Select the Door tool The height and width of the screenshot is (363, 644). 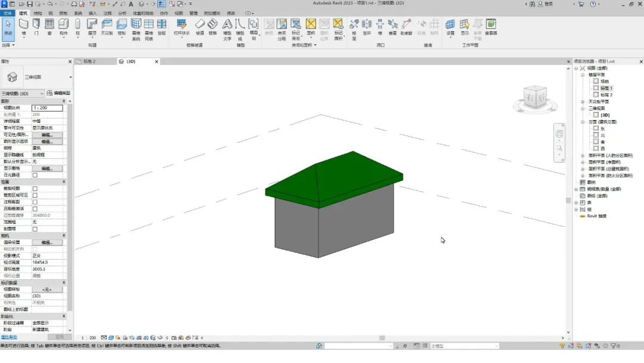pyautogui.click(x=36, y=26)
